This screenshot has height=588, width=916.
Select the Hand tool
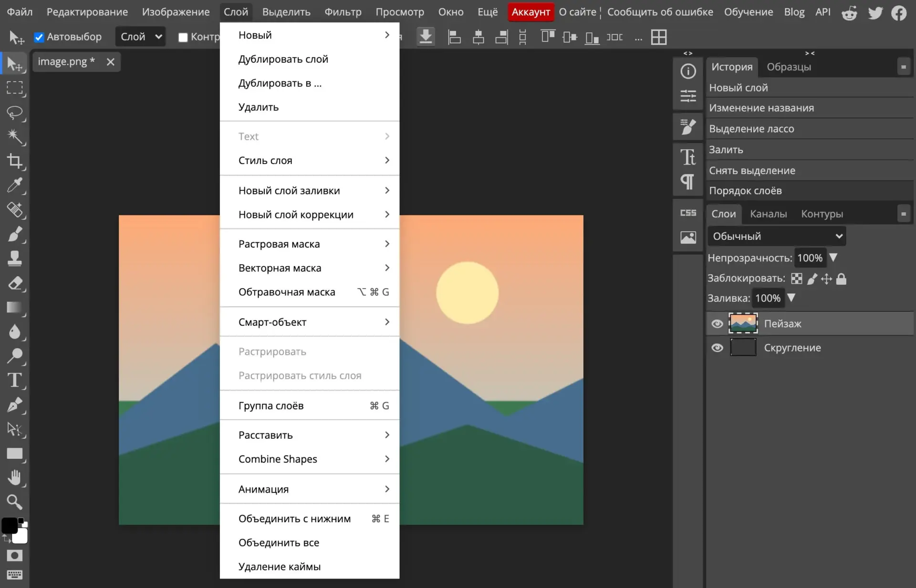15,478
